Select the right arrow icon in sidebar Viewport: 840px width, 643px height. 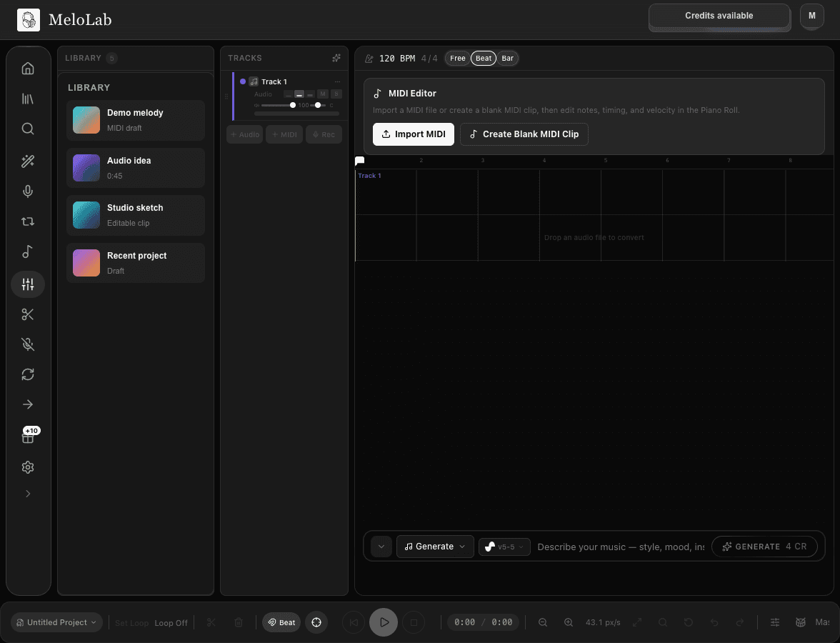pos(28,404)
